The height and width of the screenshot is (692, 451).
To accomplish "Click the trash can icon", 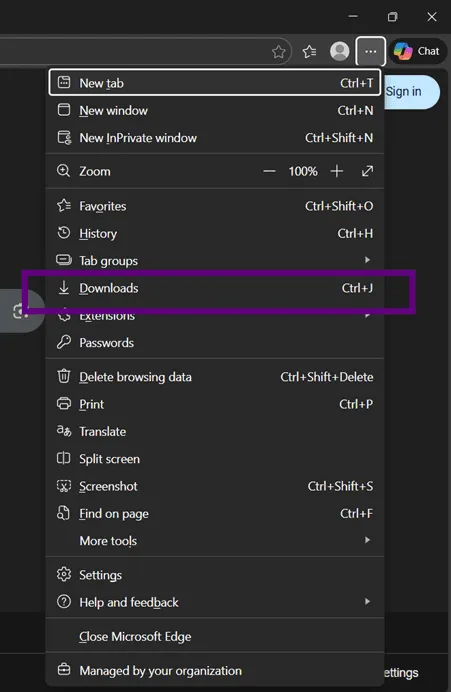I will pyautogui.click(x=64, y=376).
